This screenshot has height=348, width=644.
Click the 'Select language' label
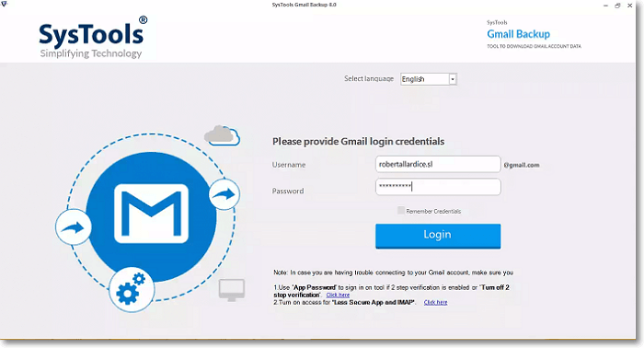pos(369,78)
